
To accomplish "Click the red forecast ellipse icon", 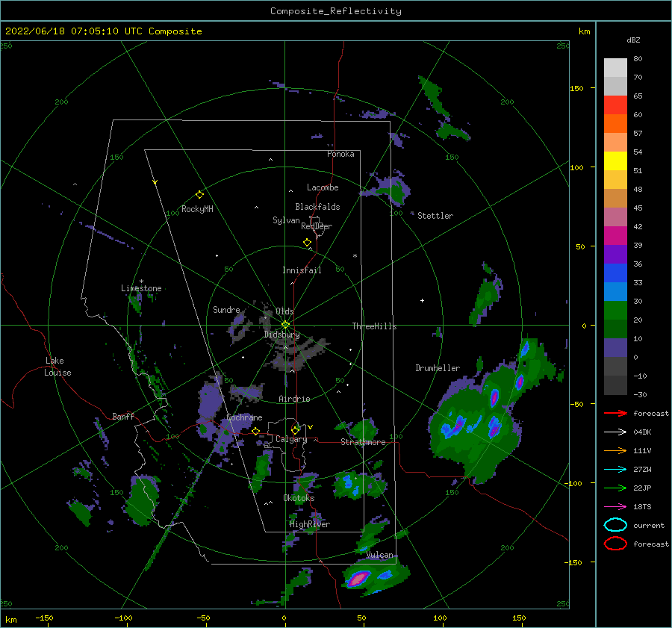I will 615,544.
